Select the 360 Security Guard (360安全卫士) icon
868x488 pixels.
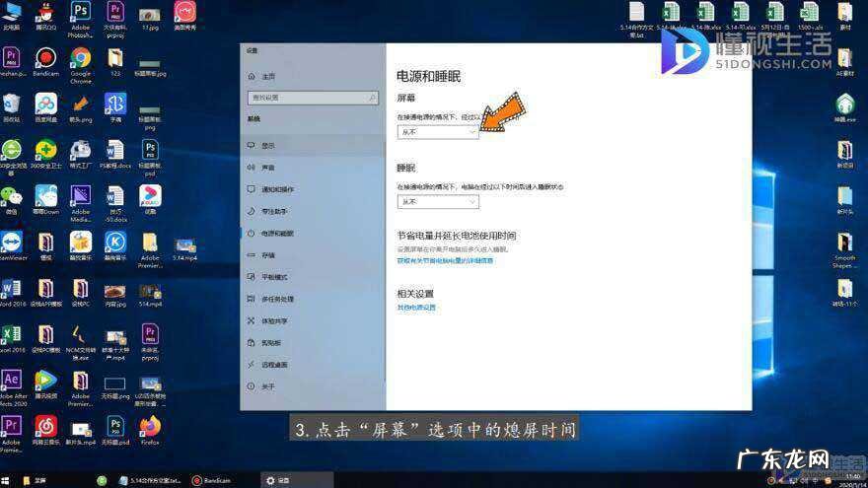point(46,154)
